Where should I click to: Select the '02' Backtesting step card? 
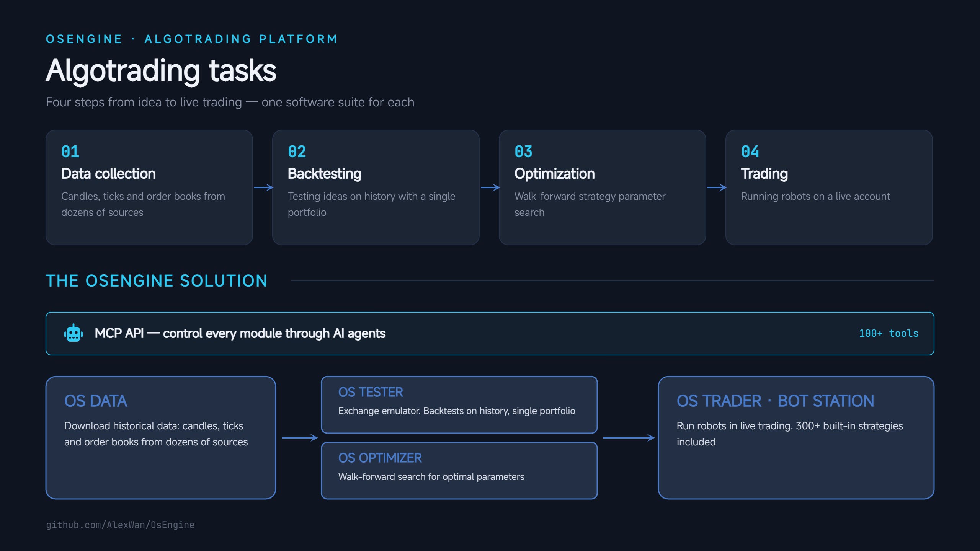(376, 187)
